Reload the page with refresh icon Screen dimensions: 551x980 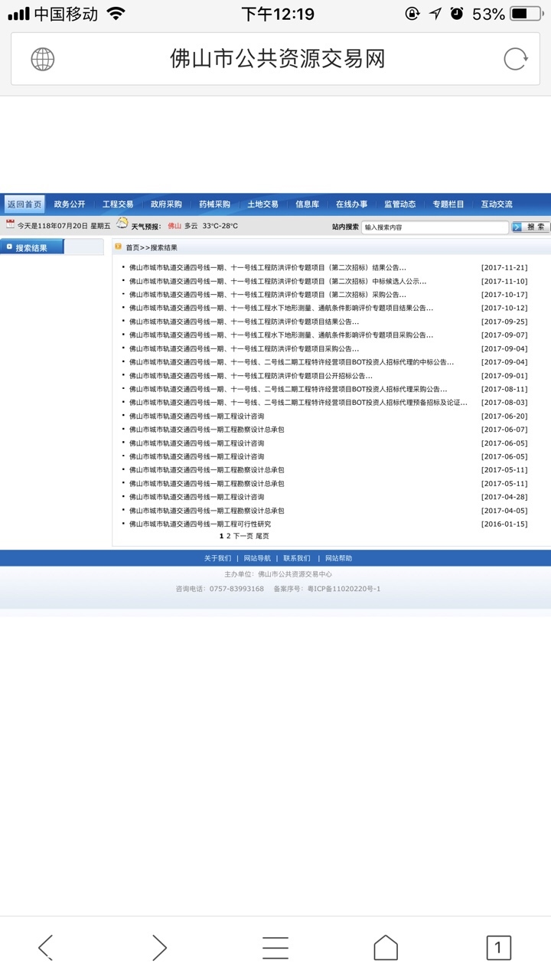515,59
